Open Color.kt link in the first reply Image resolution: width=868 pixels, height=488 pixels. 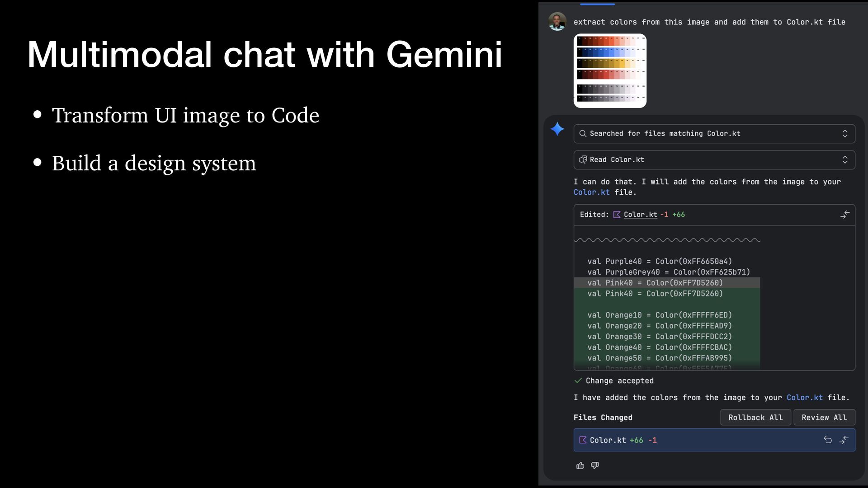click(x=591, y=192)
